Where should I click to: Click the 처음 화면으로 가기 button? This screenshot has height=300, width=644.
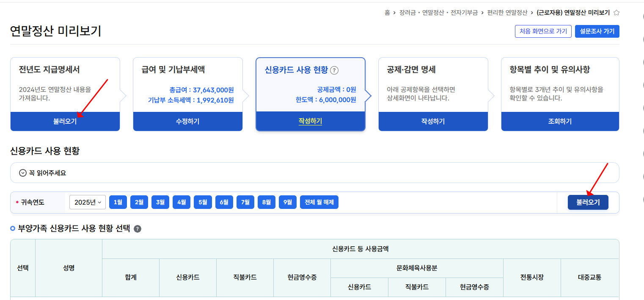543,31
